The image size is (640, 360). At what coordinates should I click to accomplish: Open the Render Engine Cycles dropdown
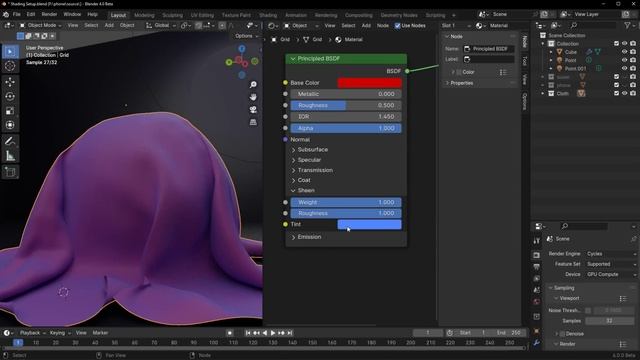click(611, 254)
